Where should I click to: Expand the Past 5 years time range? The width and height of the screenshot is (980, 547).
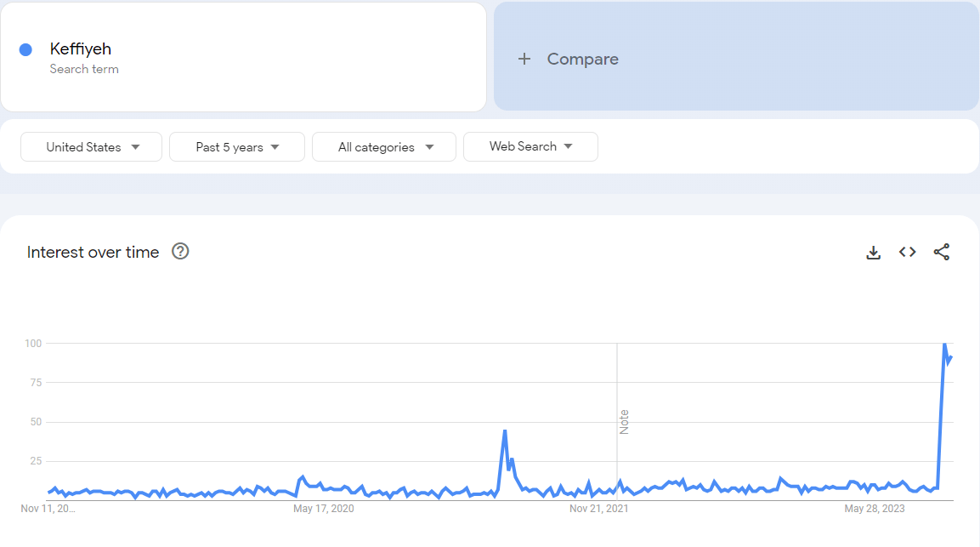tap(237, 147)
